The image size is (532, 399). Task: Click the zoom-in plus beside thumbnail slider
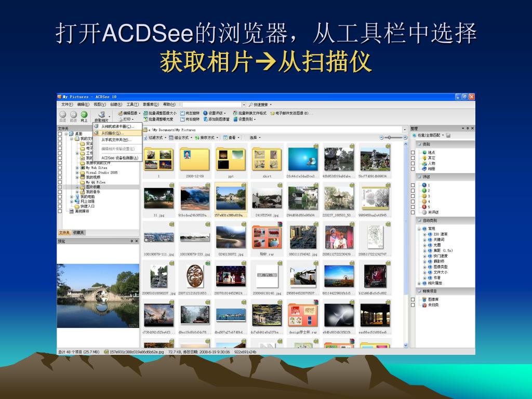pyautogui.click(x=405, y=137)
